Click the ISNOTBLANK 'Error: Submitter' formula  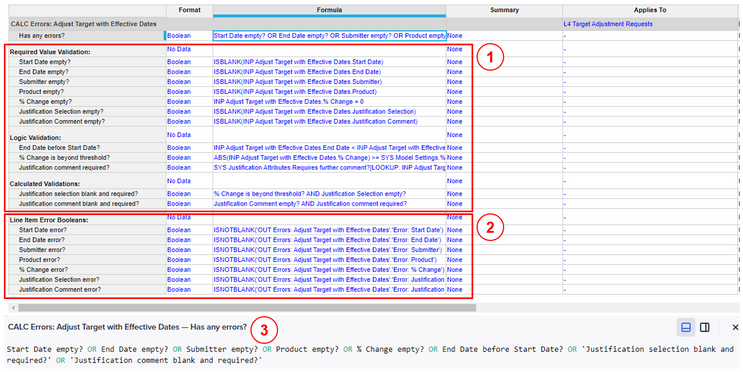[328, 250]
